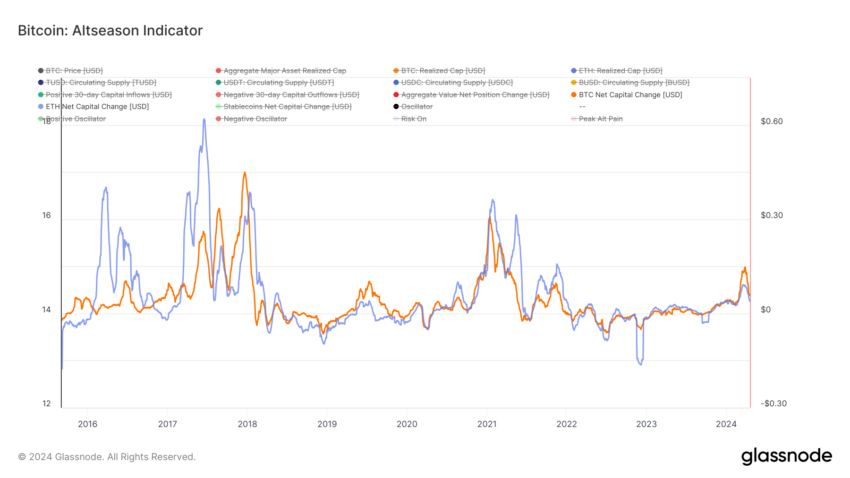Screen dimensions: 850x478
Task: Click Stablecoins Net Capital Change legend entry
Action: click(x=284, y=106)
